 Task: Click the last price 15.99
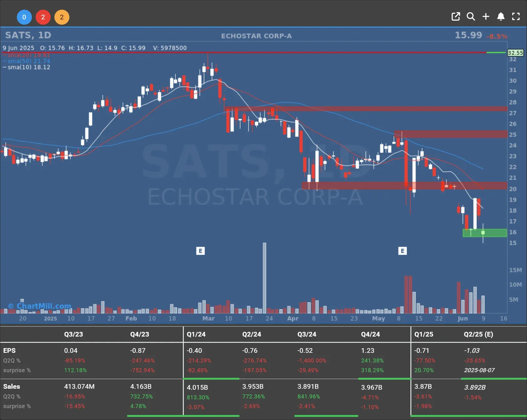click(468, 35)
